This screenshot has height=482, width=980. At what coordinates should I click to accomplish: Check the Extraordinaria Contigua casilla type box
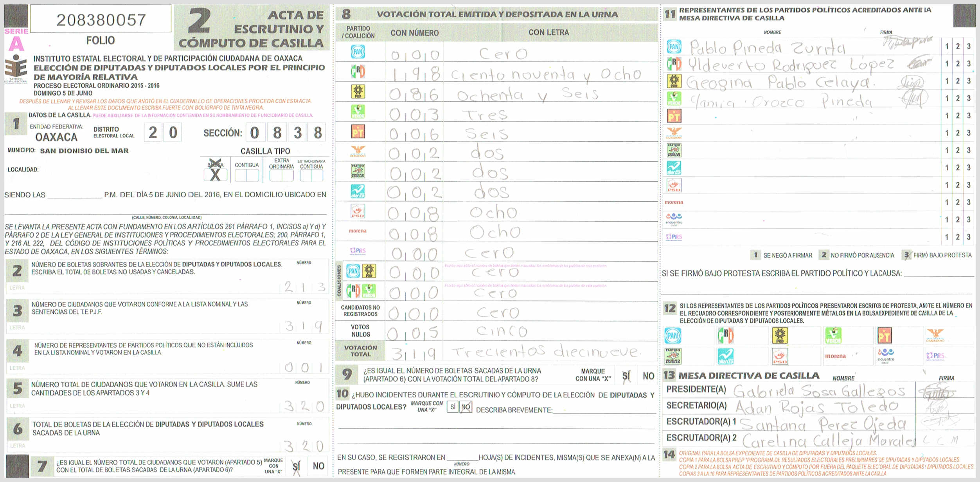tap(311, 175)
